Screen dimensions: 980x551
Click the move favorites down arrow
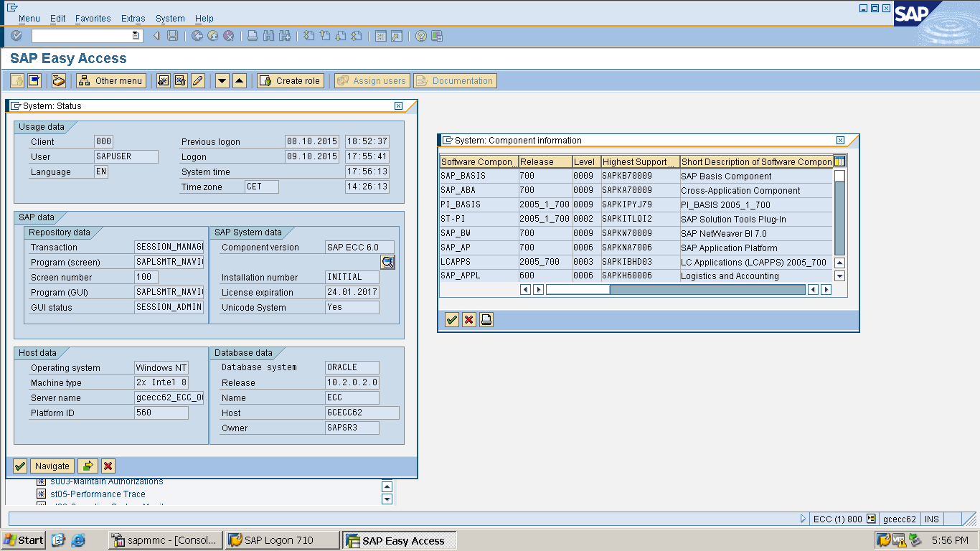tap(222, 81)
